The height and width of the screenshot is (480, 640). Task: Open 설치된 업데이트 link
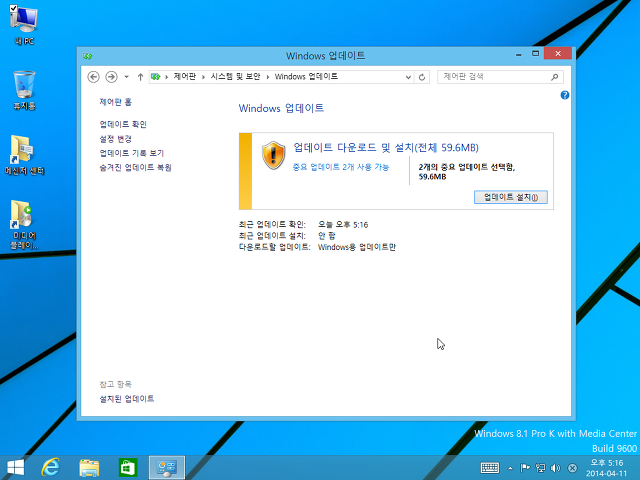[x=127, y=399]
